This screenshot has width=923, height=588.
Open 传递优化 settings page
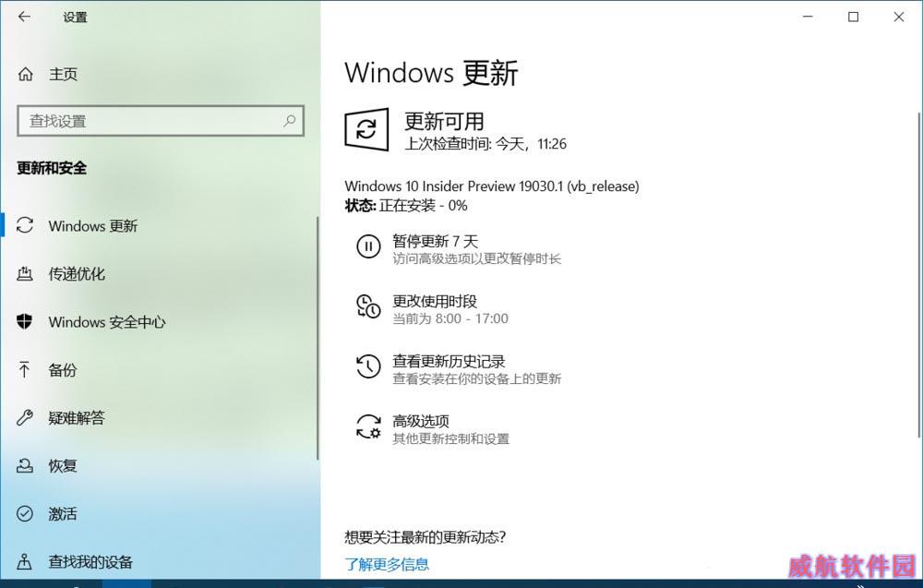(77, 274)
